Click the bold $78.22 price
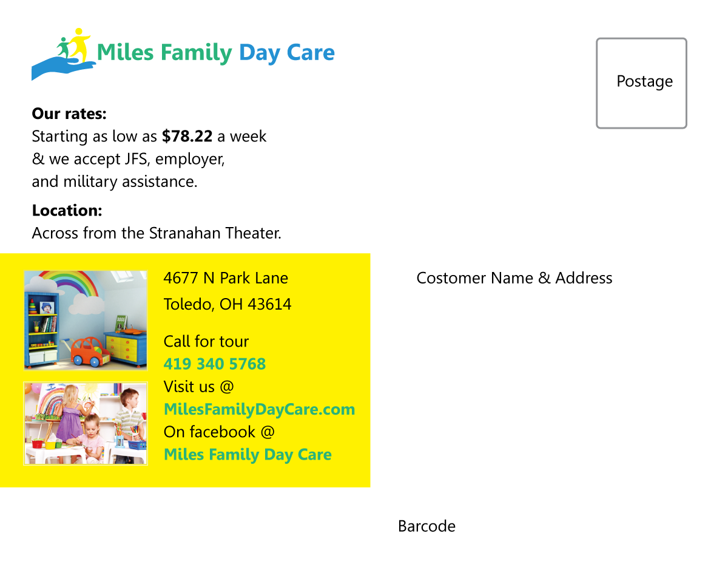 pos(187,136)
